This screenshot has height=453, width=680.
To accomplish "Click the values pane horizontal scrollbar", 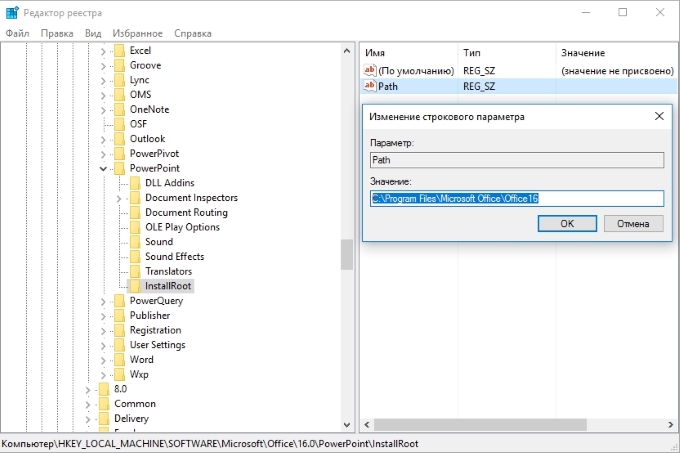I will pos(480,425).
